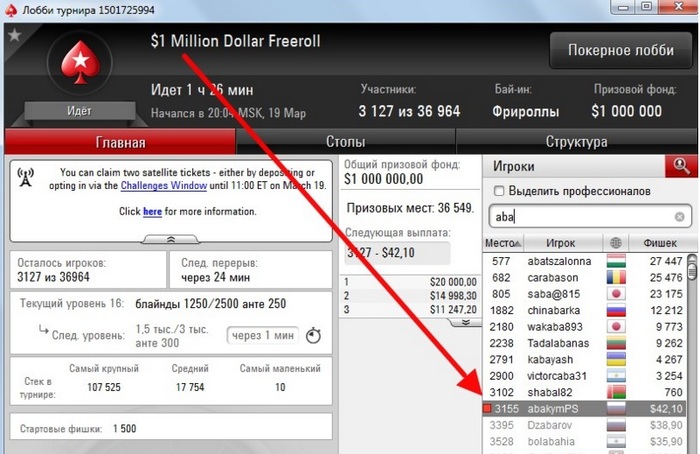The height and width of the screenshot is (454, 700).
Task: Close the tournament lobby window
Action: pos(679,7)
